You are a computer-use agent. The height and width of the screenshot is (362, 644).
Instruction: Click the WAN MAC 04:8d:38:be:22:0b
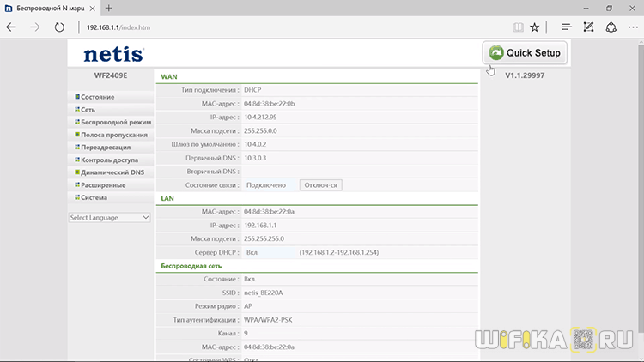270,104
